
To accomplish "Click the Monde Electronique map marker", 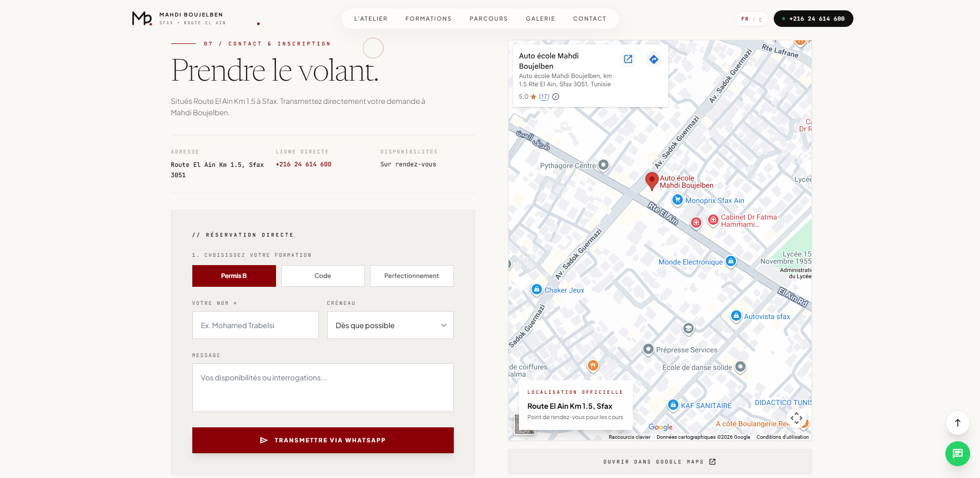I will point(731,261).
